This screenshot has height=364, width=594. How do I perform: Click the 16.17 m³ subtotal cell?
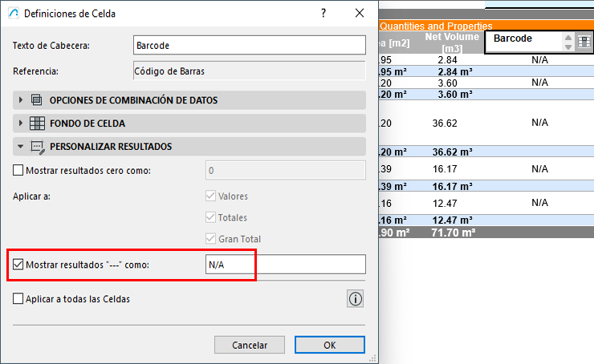[x=452, y=186]
